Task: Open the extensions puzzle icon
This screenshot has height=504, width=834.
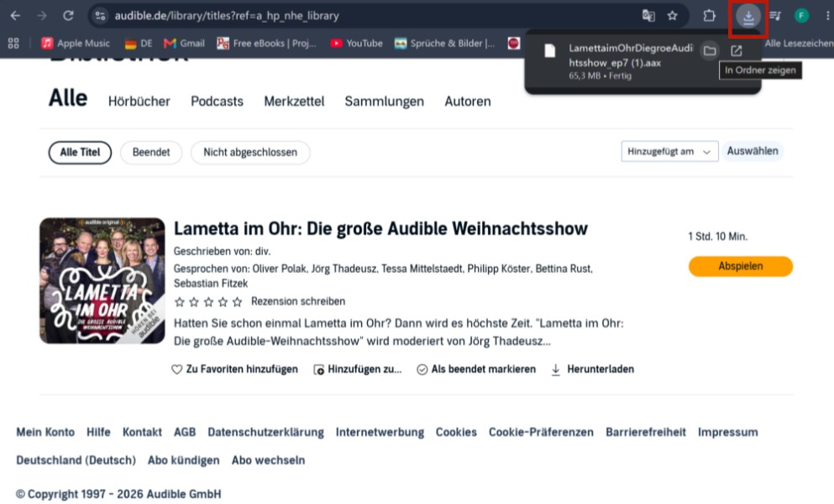Action: (x=709, y=16)
